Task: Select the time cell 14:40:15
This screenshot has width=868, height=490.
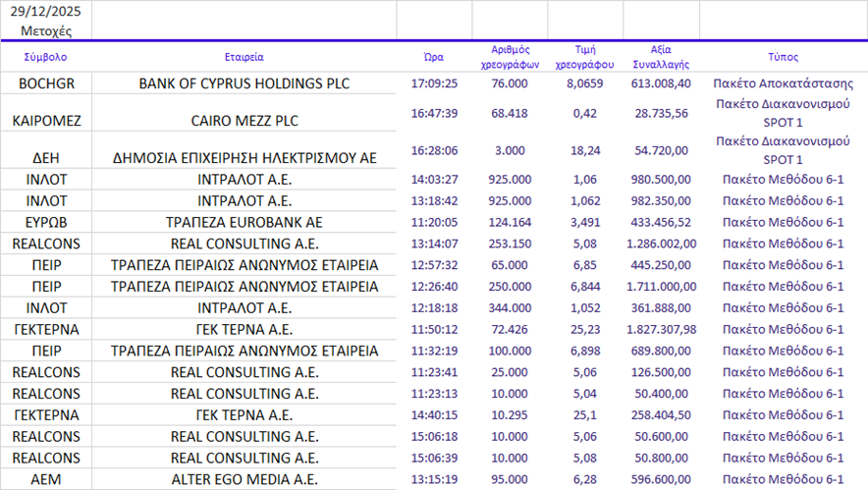Action: [x=434, y=415]
